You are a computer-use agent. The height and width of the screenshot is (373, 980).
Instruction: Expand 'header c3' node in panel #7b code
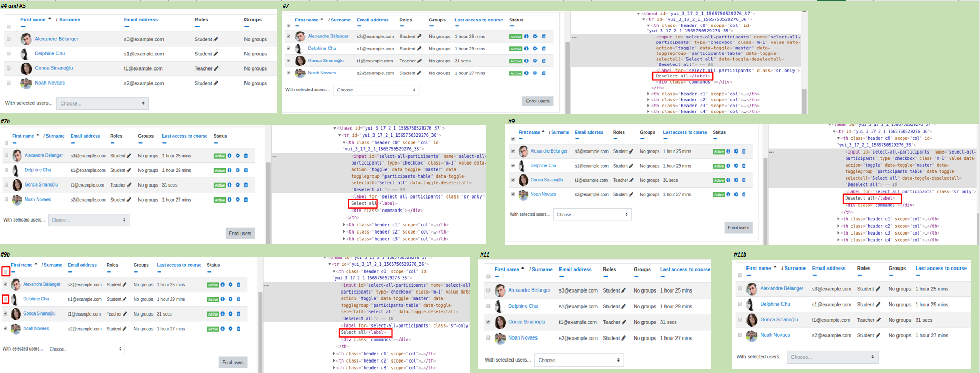pos(344,239)
